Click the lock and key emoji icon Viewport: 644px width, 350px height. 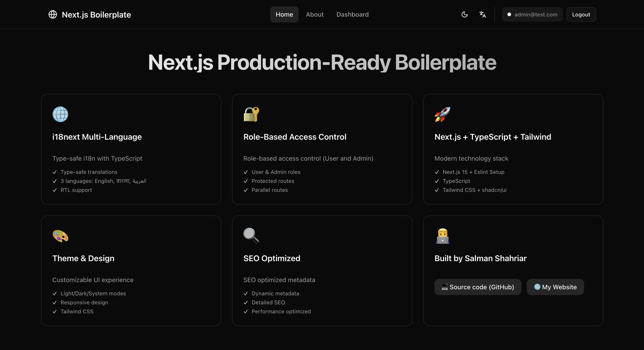coord(251,114)
